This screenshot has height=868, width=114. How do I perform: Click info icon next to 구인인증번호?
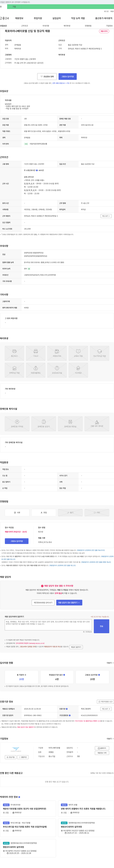coord(70,715)
